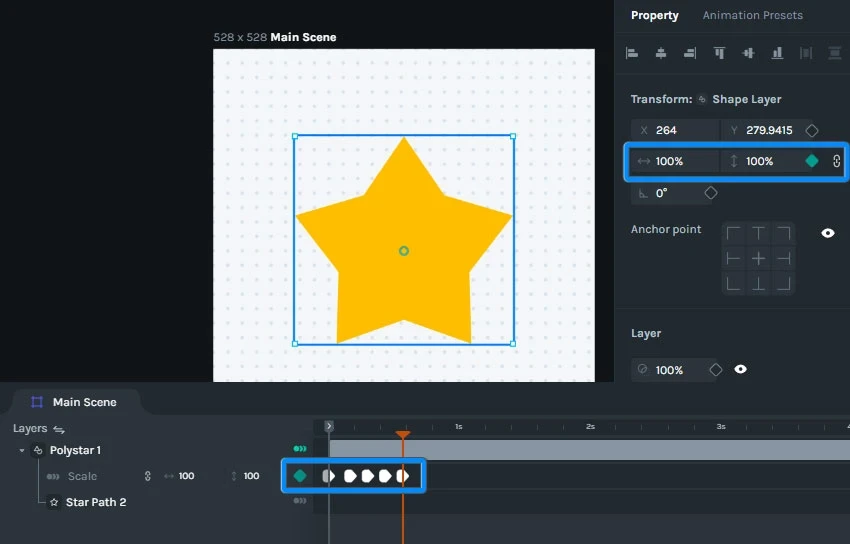
Task: Toggle the scale proportion lock in Property panel
Action: click(x=836, y=161)
